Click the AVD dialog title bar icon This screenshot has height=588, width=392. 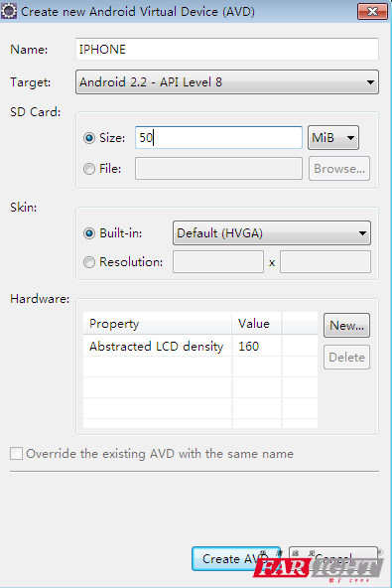(x=9, y=11)
